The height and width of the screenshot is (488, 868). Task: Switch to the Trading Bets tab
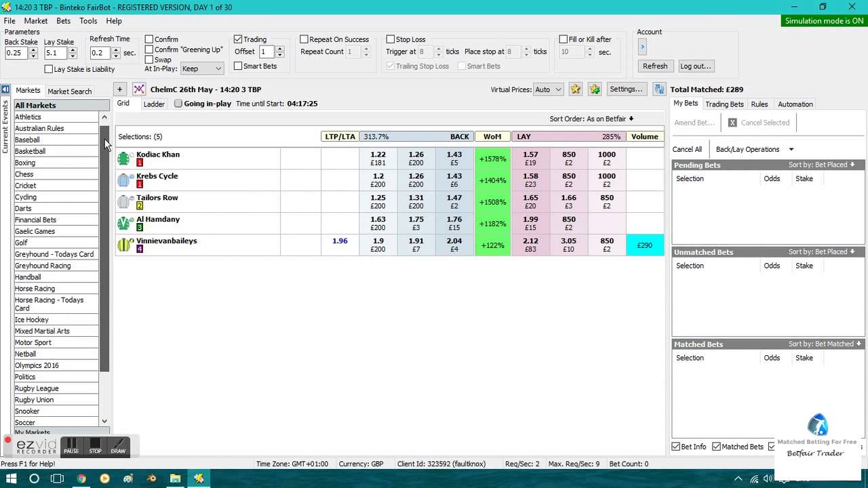724,104
